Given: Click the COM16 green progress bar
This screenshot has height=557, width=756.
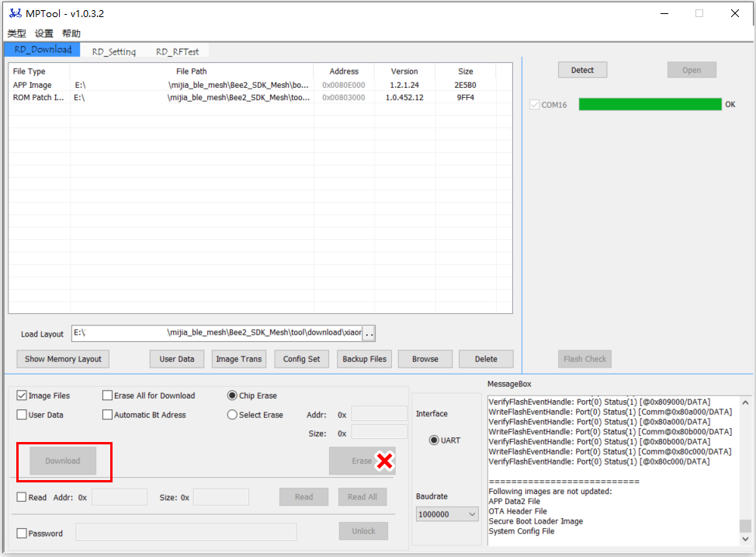Looking at the screenshot, I should (x=650, y=104).
